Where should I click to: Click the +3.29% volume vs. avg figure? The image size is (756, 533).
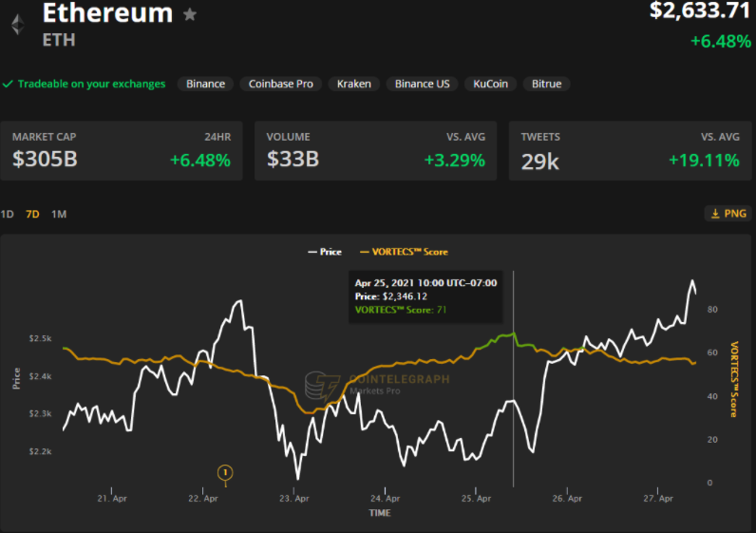(x=454, y=161)
